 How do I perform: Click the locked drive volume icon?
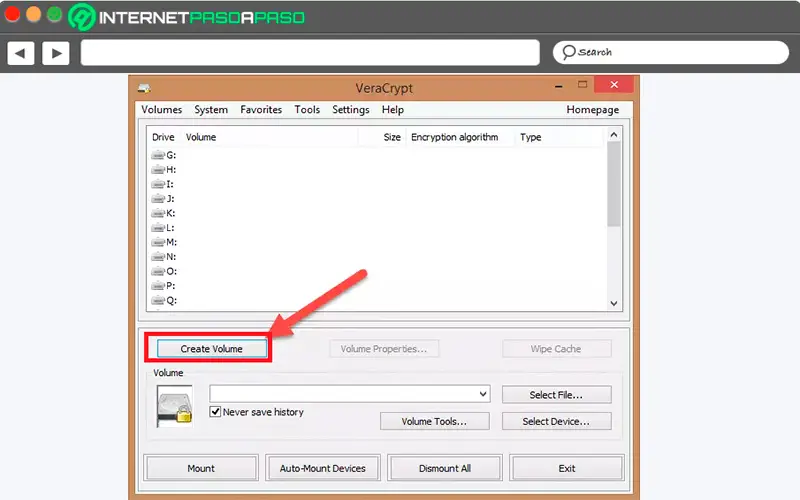[x=174, y=406]
